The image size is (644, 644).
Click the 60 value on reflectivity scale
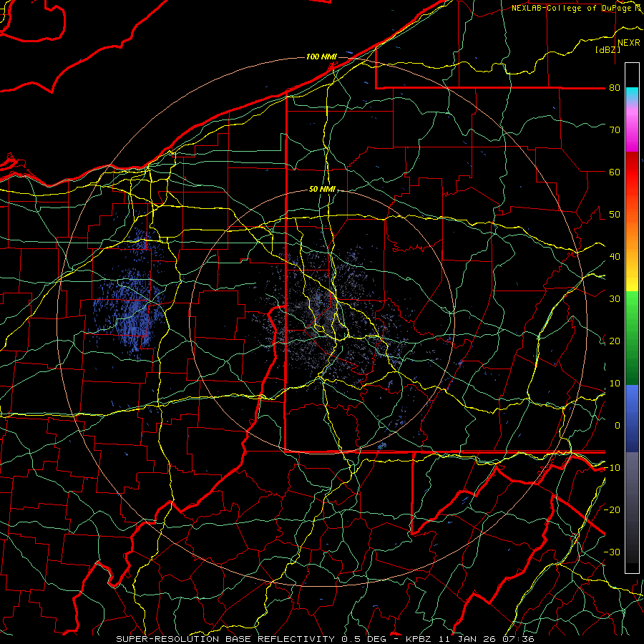click(615, 172)
